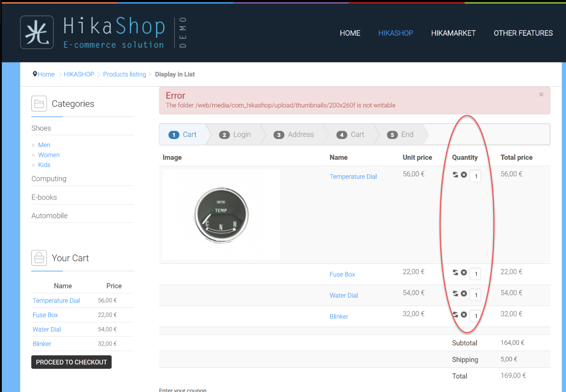Open Water Dial link in Your Cart sidebar

click(x=47, y=329)
